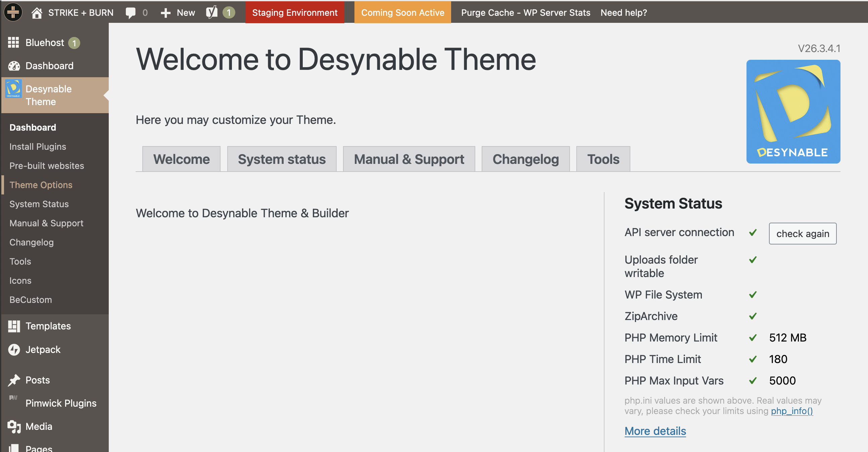The width and height of the screenshot is (868, 452).
Task: Switch to the Welcome tab
Action: pyautogui.click(x=181, y=159)
